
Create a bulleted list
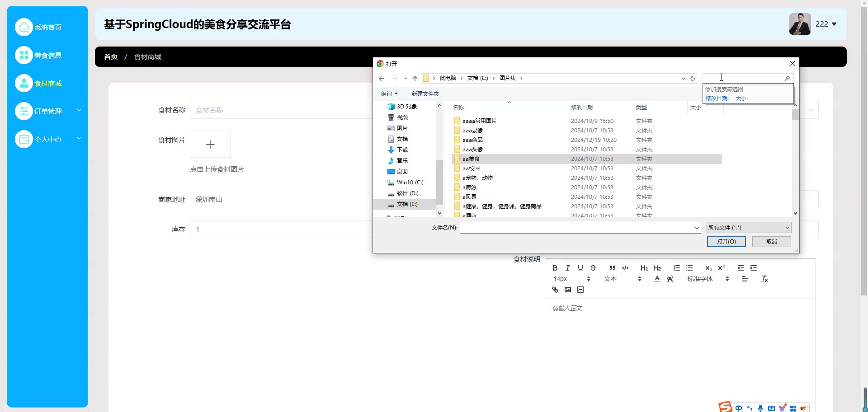click(x=689, y=268)
